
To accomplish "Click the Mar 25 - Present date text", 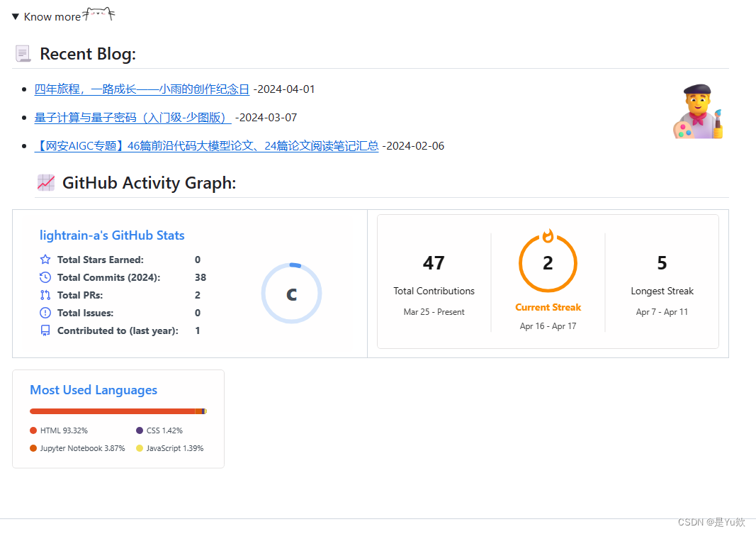I will 434,312.
